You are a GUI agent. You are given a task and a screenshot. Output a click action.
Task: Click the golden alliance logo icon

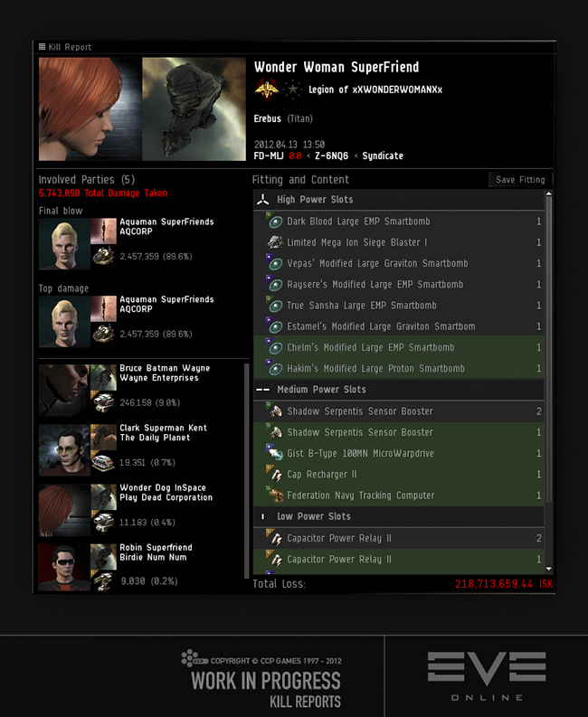[266, 90]
